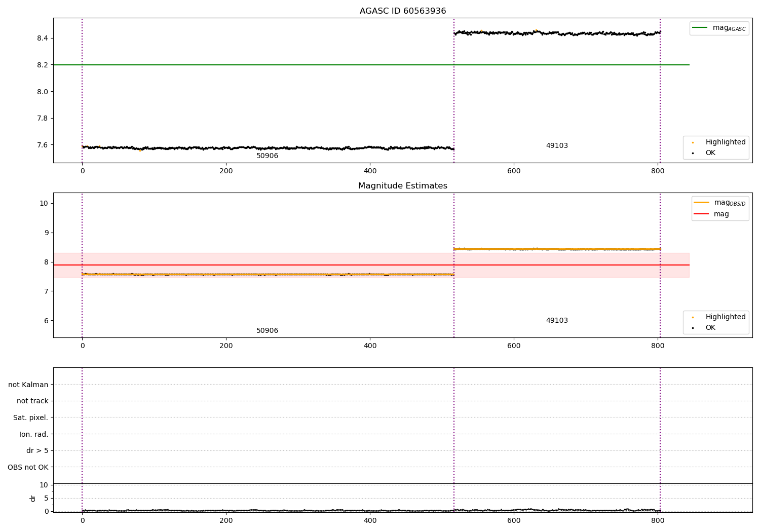
Task: Select the 'Ion. rad.' axis label
Action: [x=34, y=434]
